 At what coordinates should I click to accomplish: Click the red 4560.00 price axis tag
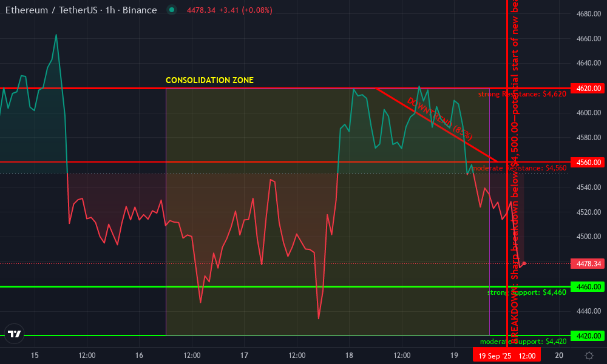(588, 163)
